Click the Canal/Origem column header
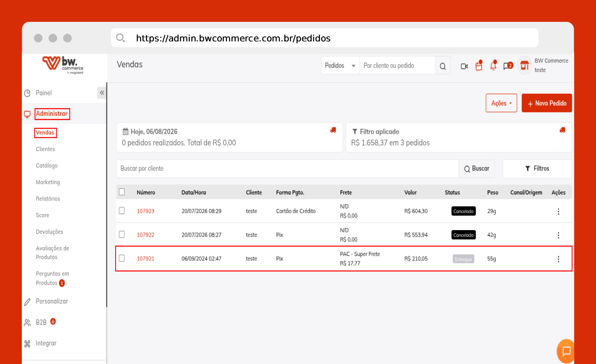The width and height of the screenshot is (596, 364). 526,192
